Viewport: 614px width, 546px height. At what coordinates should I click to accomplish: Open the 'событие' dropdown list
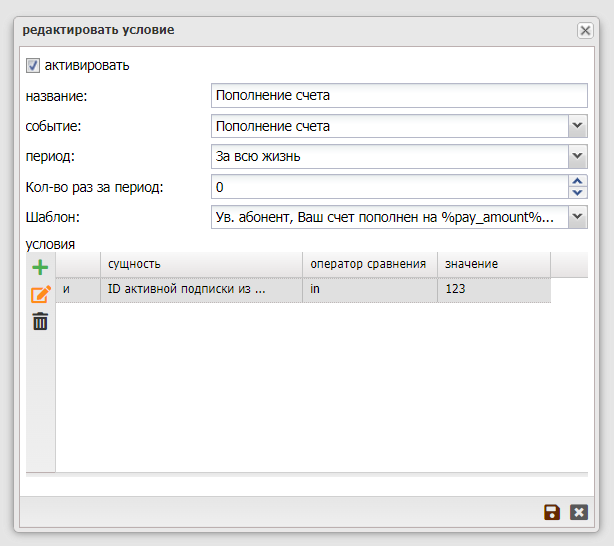coord(577,126)
